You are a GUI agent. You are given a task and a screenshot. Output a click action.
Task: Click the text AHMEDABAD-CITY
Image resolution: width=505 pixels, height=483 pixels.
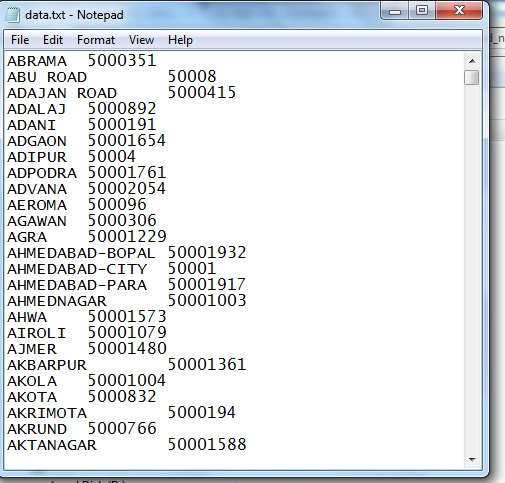click(x=77, y=269)
